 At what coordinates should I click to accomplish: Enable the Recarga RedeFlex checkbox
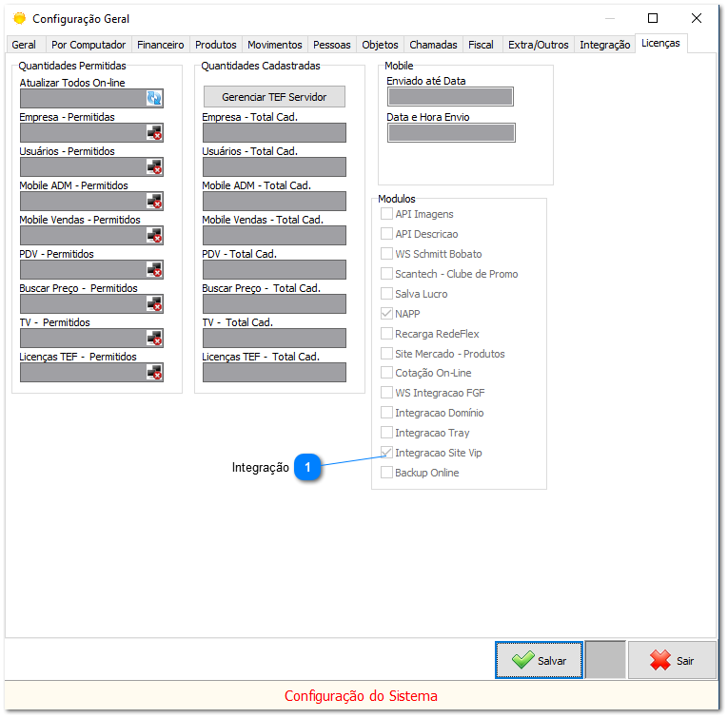[386, 334]
